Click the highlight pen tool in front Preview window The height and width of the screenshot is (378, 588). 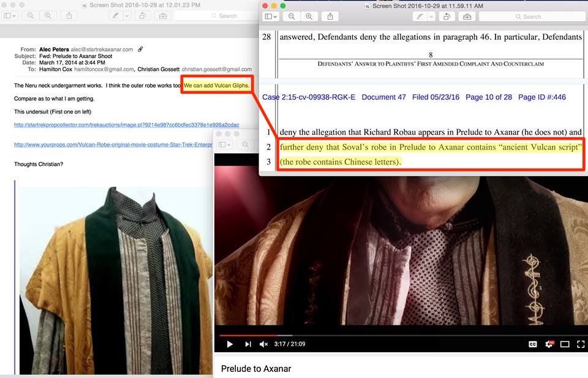[x=420, y=17]
